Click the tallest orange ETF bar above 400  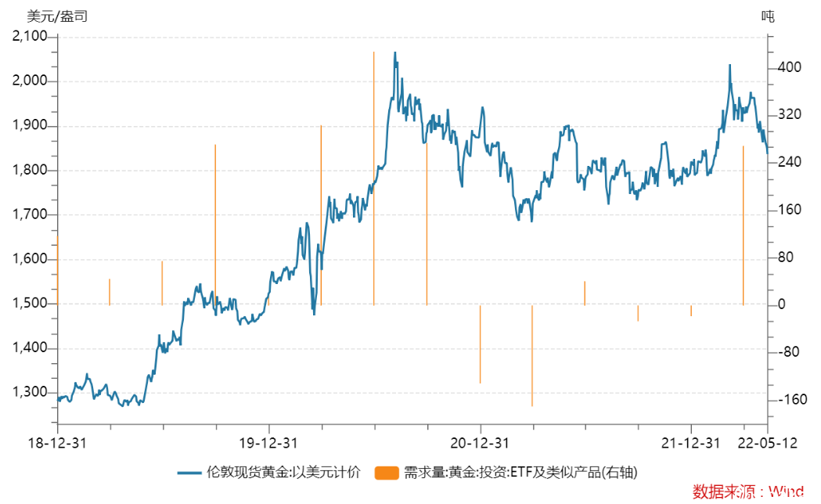pyautogui.click(x=374, y=178)
